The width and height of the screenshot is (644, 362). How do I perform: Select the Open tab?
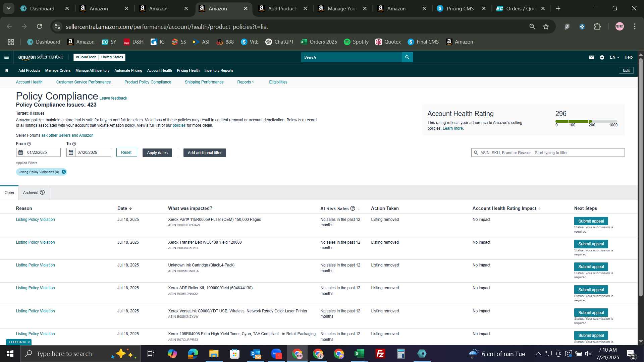tap(9, 193)
